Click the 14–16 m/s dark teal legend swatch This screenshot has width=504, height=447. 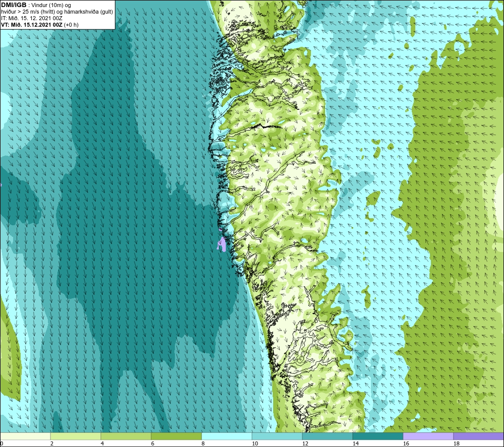(x=377, y=436)
